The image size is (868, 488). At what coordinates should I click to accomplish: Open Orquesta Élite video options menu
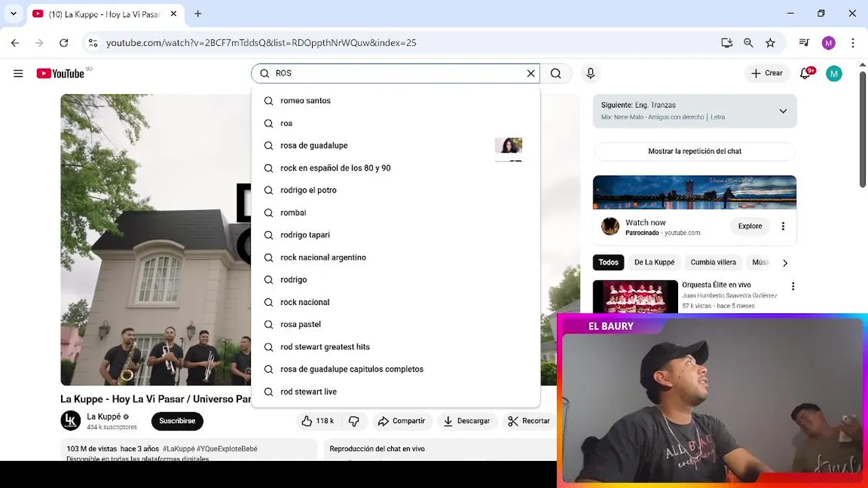[x=793, y=287]
